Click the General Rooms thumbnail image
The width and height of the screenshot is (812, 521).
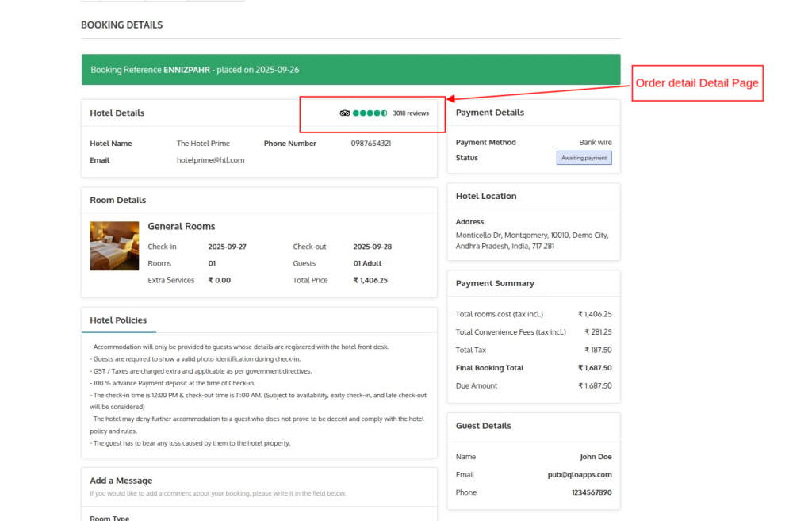click(x=114, y=246)
